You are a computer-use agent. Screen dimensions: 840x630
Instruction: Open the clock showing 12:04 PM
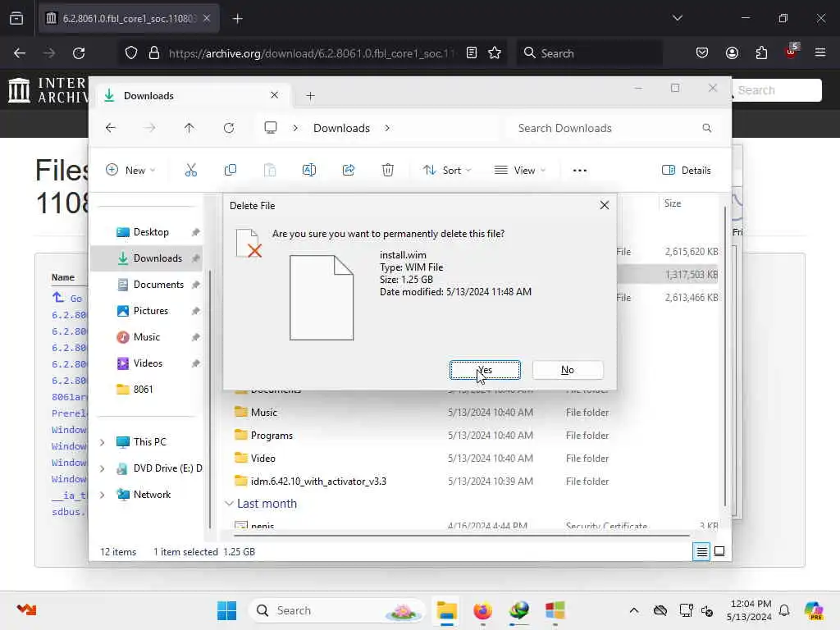(750, 610)
